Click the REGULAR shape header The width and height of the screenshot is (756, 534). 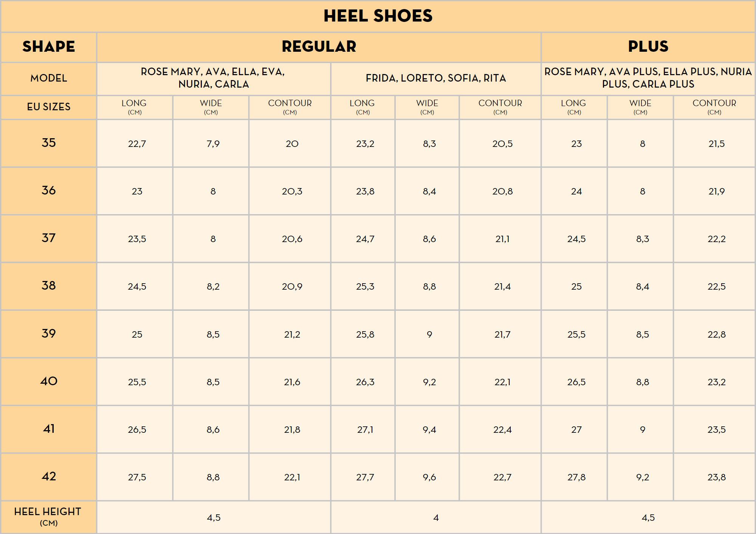pos(319,46)
